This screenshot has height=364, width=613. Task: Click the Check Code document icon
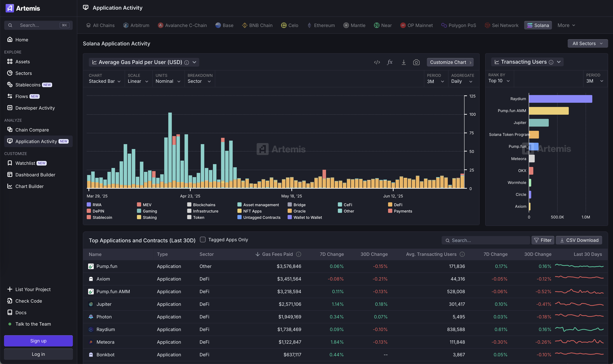[x=10, y=301]
